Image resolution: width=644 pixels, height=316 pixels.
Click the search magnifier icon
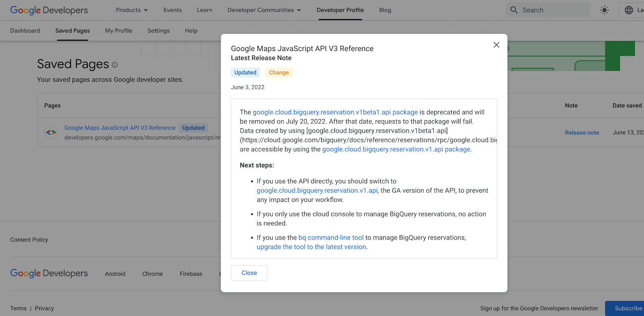pyautogui.click(x=514, y=10)
